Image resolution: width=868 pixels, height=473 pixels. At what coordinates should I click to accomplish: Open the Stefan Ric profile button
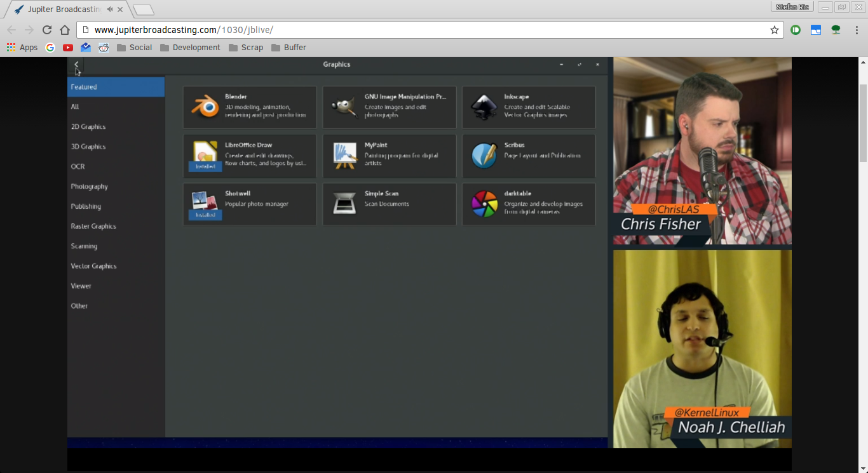point(792,7)
